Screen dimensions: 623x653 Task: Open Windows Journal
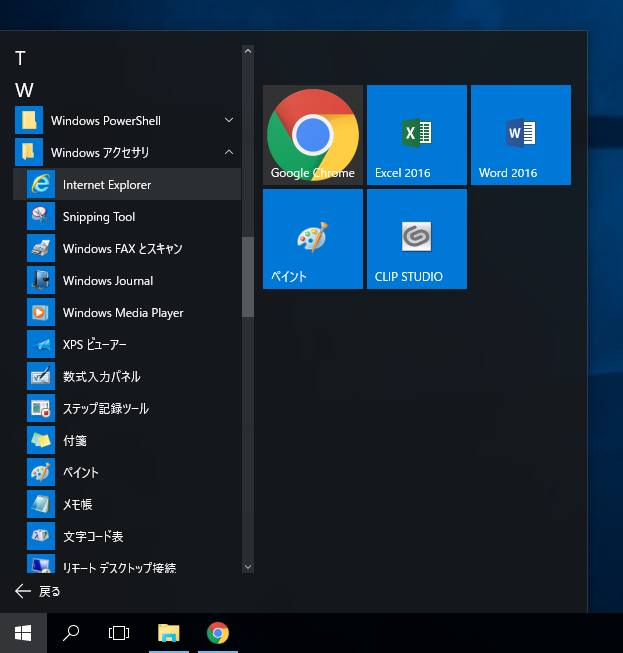pos(108,281)
